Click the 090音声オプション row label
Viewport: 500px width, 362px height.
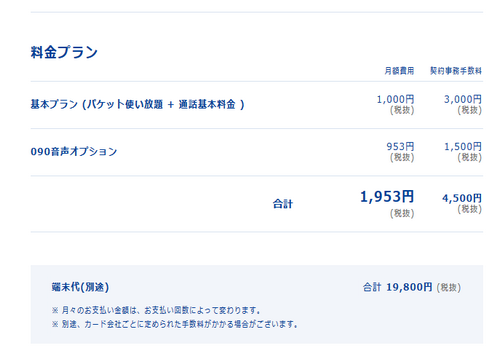coord(74,152)
